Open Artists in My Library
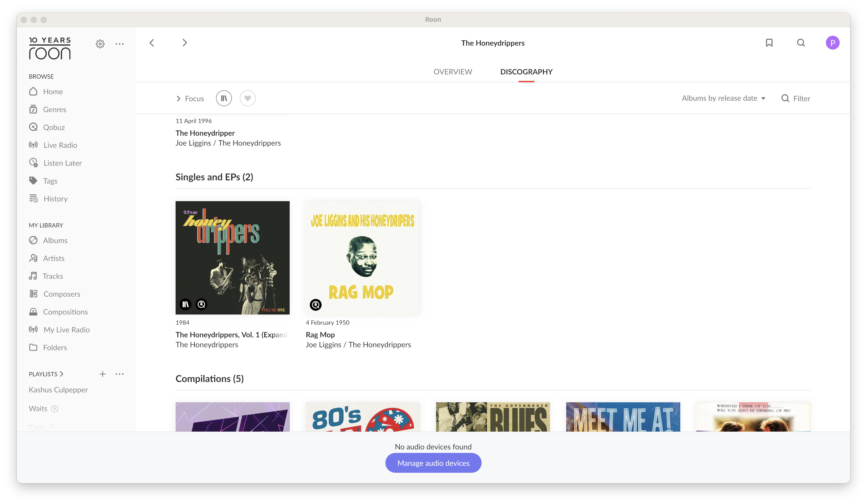 click(47, 258)
